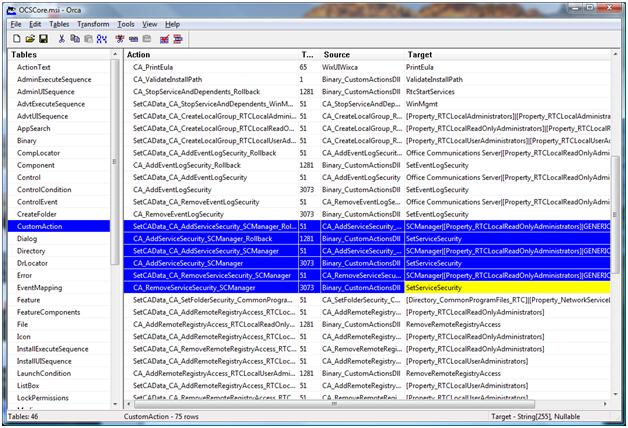628x428 pixels.
Task: Open the View menu
Action: pos(150,24)
